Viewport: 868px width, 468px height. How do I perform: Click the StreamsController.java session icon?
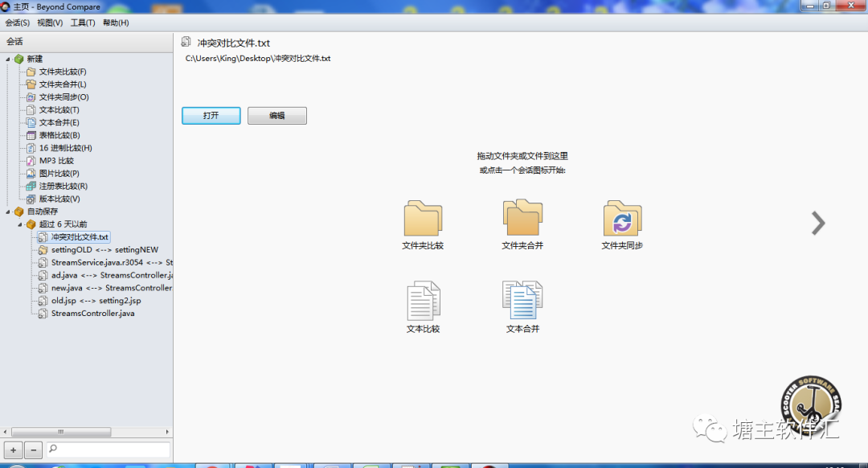(43, 314)
